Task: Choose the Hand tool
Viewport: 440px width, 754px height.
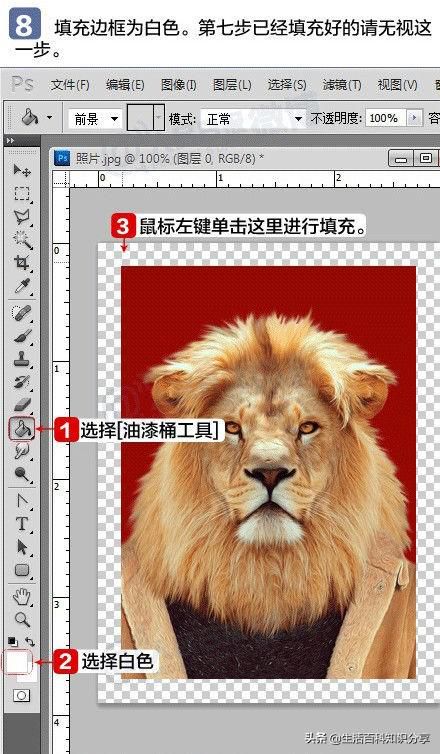Action: pos(22,597)
